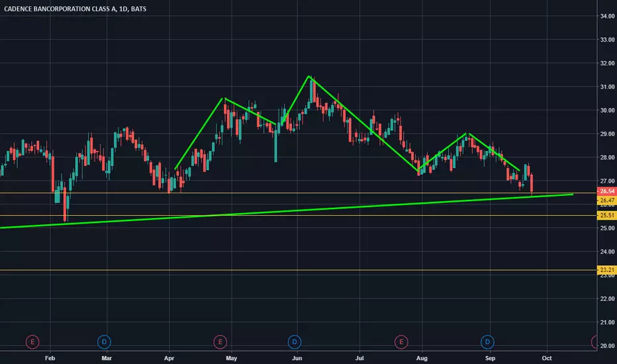The width and height of the screenshot is (617, 364).
Task: Click the earnings E marker left of Feb
Action: 32,342
